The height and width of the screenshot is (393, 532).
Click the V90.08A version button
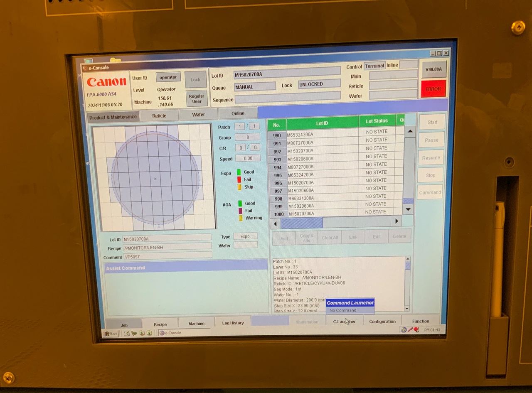(x=433, y=69)
